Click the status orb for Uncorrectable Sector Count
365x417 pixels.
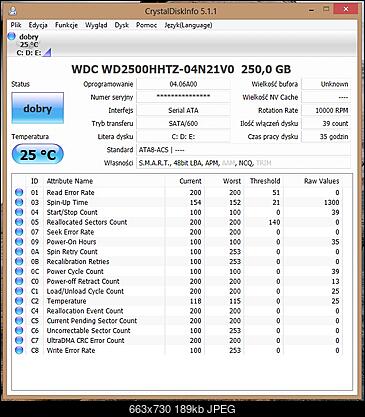click(x=19, y=330)
